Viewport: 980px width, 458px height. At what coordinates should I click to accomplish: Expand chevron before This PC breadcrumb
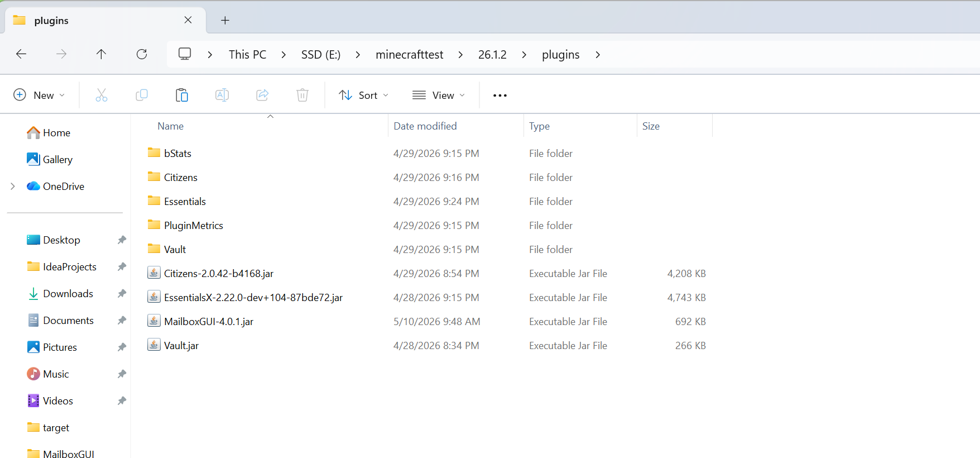click(210, 55)
